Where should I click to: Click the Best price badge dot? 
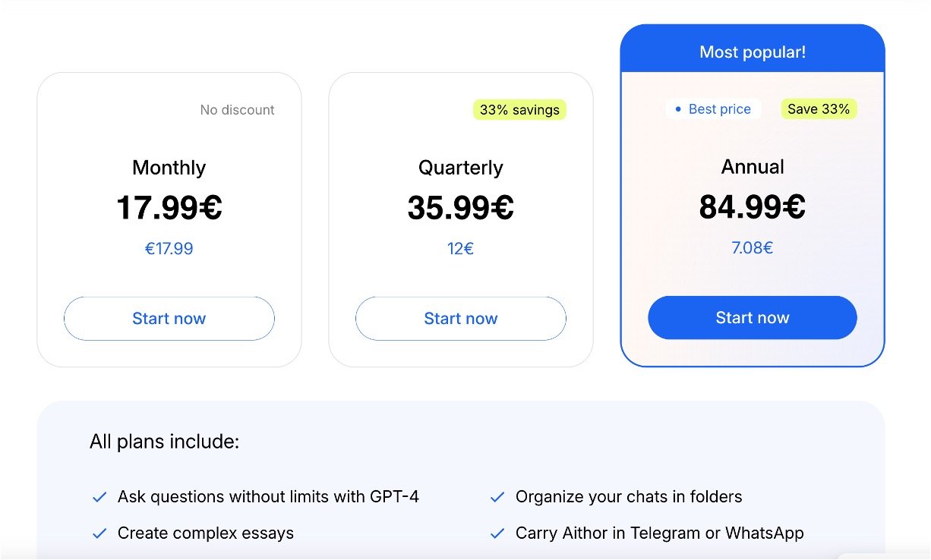pyautogui.click(x=678, y=109)
